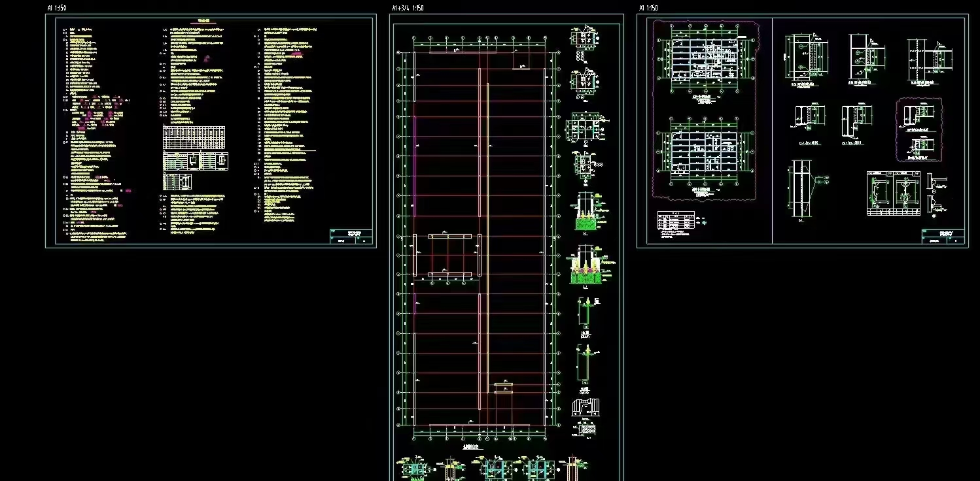Click the "A1 1:50" label above the right sheet
Viewport: 980px width, 481px height.
[x=648, y=8]
